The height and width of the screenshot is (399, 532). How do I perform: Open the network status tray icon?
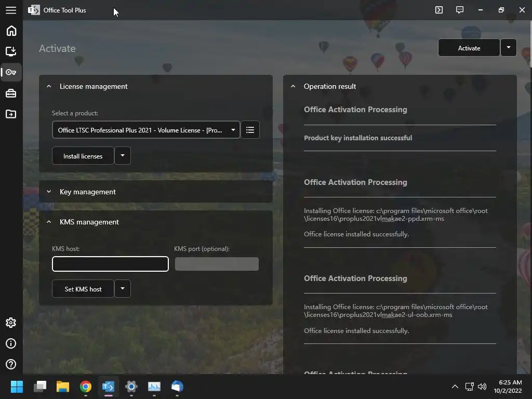[470, 387]
